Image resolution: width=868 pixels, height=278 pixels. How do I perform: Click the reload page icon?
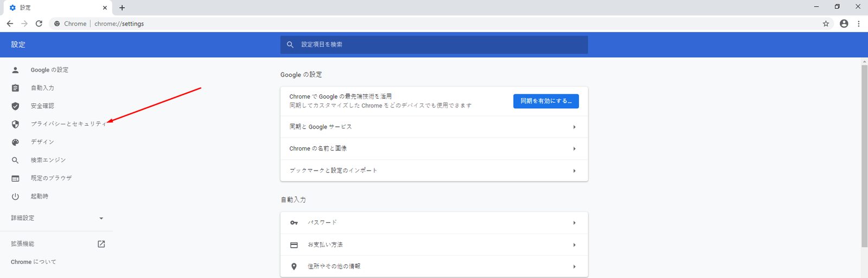[x=39, y=24]
